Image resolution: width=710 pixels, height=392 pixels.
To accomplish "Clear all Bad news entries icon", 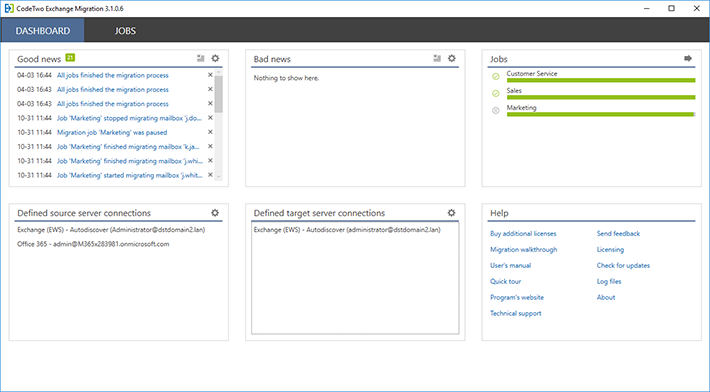I will (437, 58).
